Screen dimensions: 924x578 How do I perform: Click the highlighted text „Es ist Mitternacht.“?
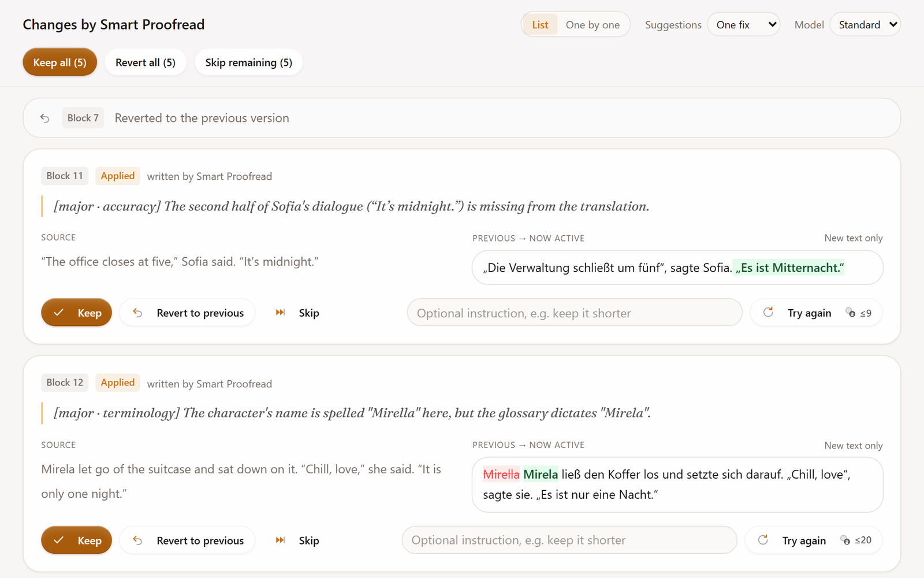click(789, 268)
